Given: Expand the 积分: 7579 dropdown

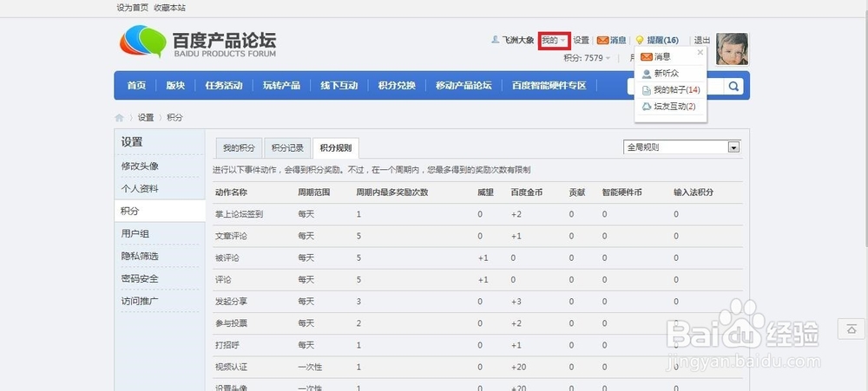Looking at the screenshot, I should pos(587,58).
